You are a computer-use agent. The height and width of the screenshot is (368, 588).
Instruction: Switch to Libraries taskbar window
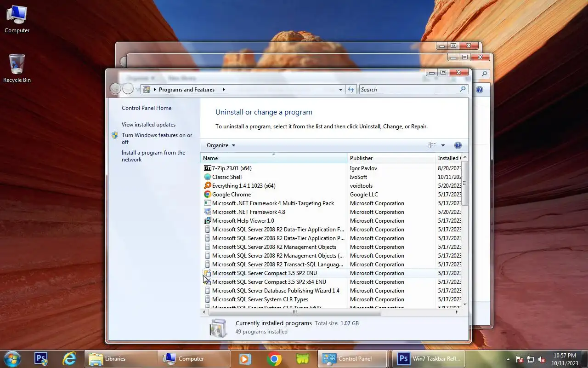[x=120, y=359]
